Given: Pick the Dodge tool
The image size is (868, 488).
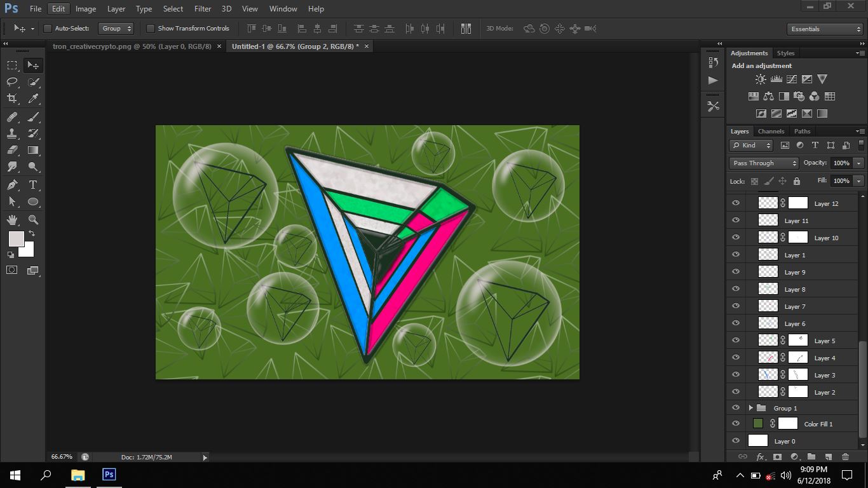Looking at the screenshot, I should pyautogui.click(x=33, y=166).
